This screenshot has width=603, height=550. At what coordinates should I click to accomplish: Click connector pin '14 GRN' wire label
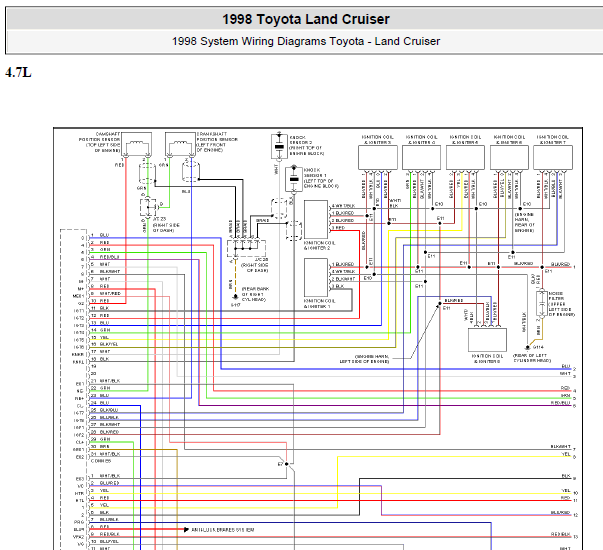pos(100,330)
